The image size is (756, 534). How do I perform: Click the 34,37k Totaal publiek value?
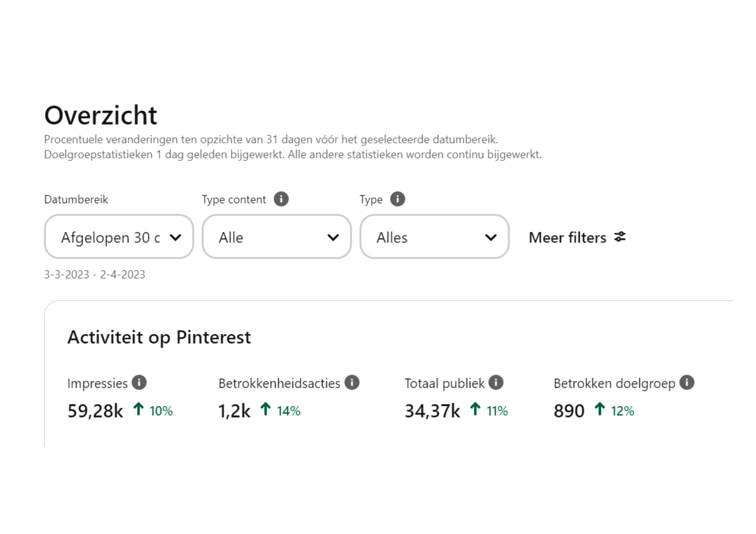tap(432, 411)
